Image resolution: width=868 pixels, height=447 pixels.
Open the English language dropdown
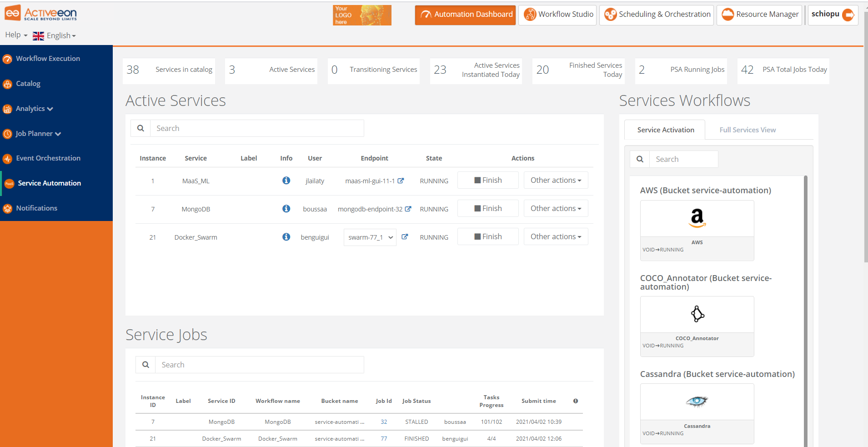(54, 35)
